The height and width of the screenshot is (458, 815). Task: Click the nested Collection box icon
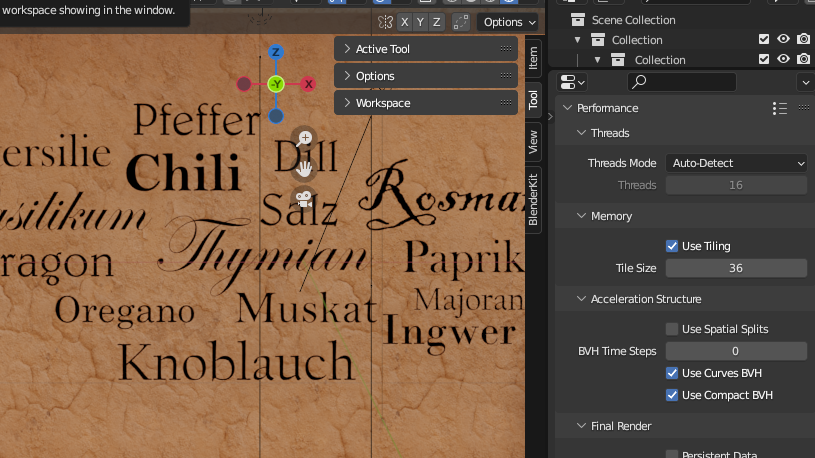(x=618, y=60)
